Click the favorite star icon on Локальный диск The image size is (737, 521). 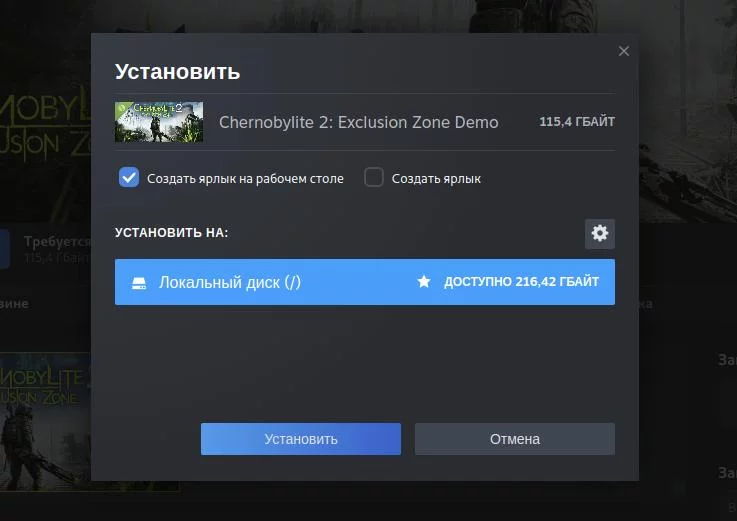click(423, 282)
